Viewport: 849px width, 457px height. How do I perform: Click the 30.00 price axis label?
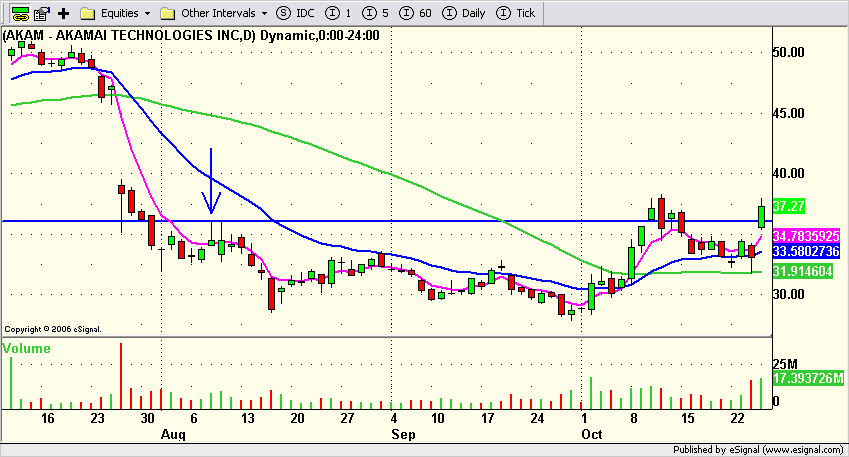pos(788,294)
